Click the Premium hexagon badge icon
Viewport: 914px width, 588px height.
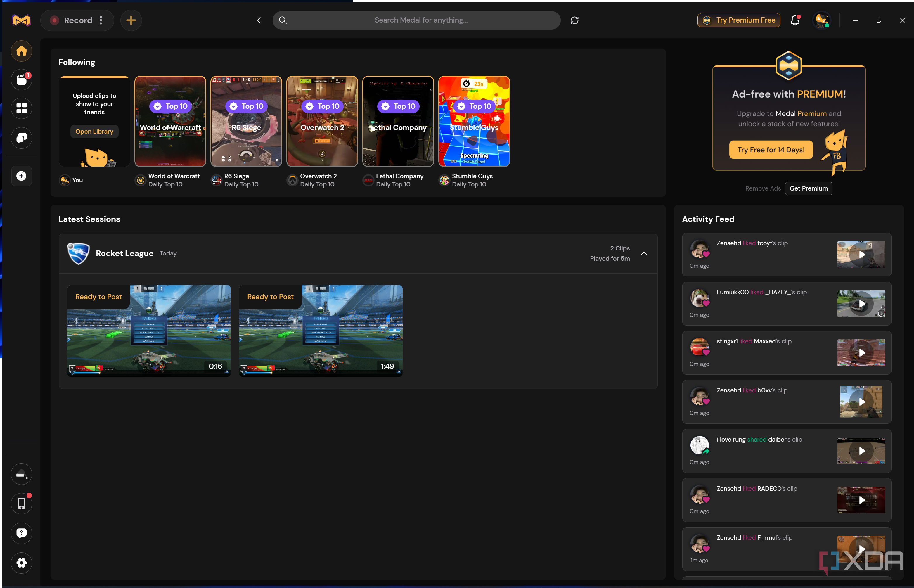(788, 66)
